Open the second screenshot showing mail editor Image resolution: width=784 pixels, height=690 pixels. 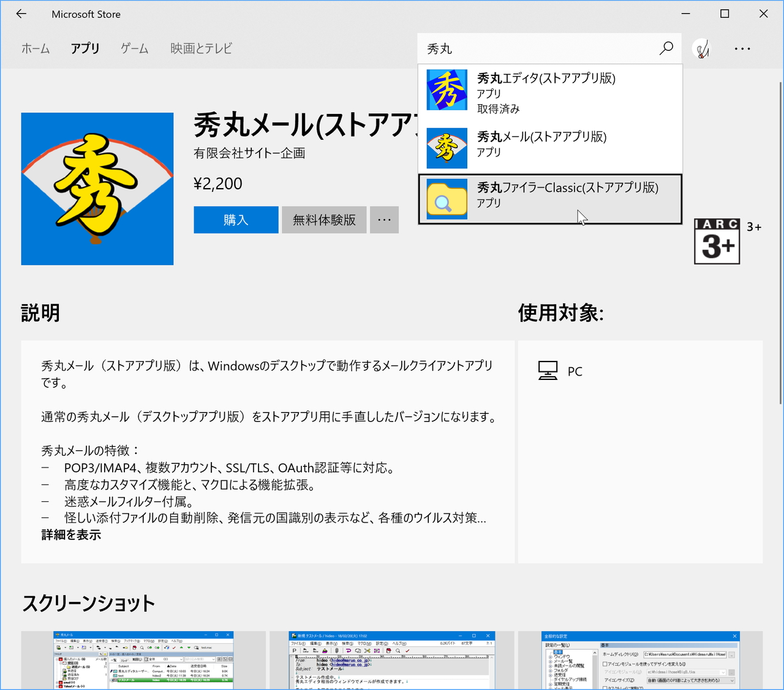(x=391, y=660)
